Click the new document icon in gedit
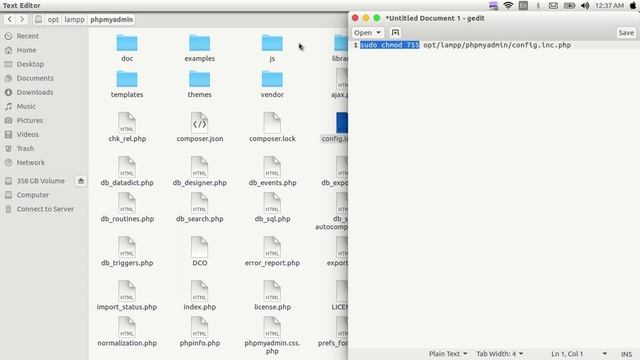The image size is (640, 360). [395, 33]
